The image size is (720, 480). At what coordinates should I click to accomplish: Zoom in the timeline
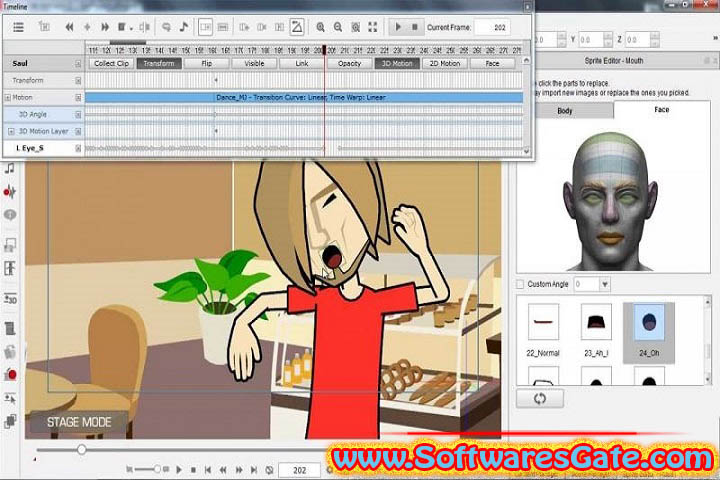(x=320, y=27)
